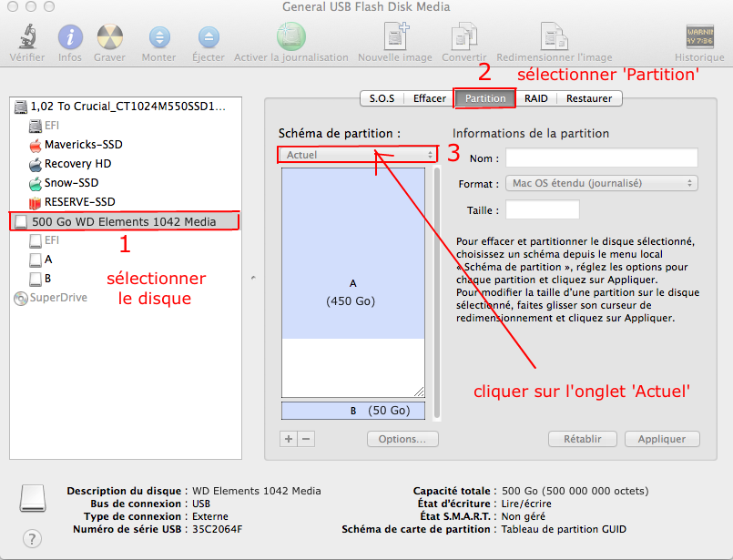The width and height of the screenshot is (733, 560).
Task: Click the Vérifier microscope icon
Action: pos(26,37)
